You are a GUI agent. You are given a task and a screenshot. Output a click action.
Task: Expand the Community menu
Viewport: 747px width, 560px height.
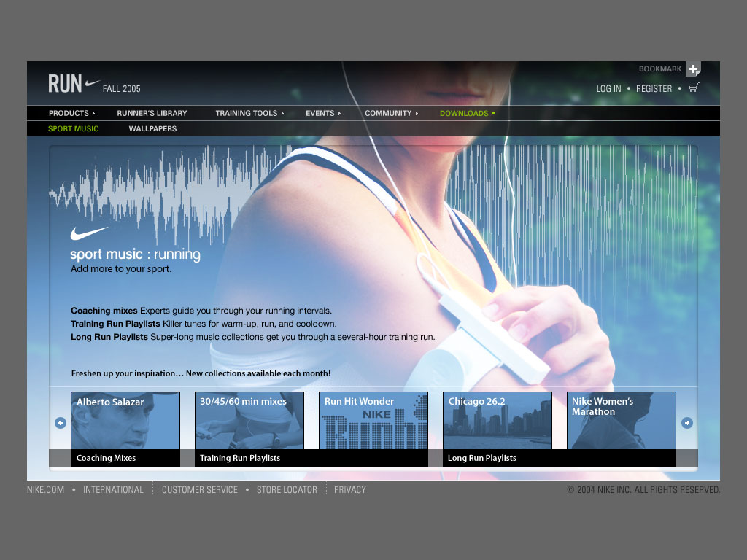[x=391, y=113]
